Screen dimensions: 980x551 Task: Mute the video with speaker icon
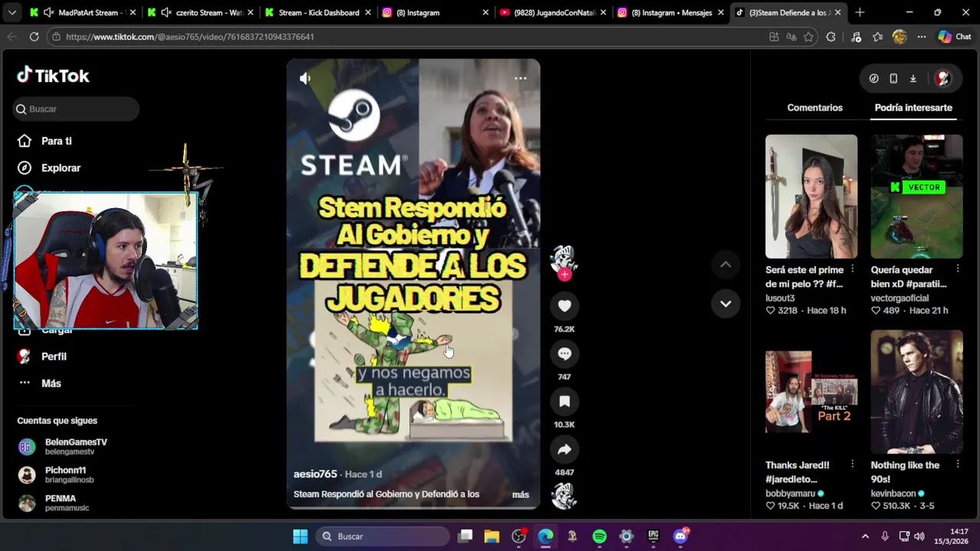coord(305,78)
